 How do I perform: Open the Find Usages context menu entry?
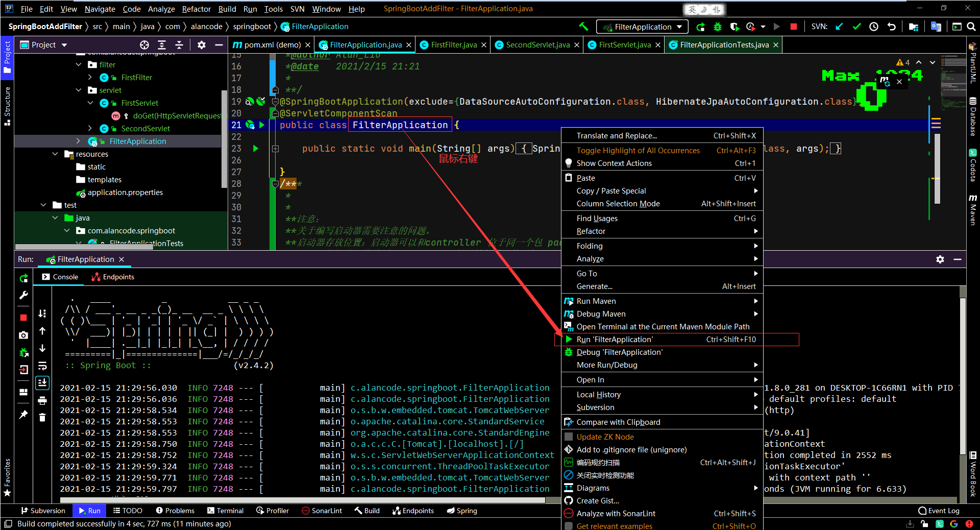click(662, 219)
